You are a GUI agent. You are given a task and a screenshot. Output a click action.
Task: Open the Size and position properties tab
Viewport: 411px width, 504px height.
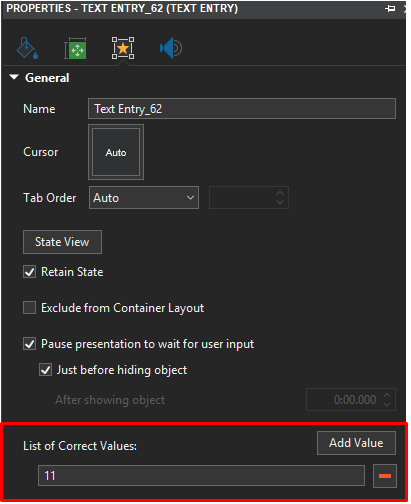[x=76, y=48]
